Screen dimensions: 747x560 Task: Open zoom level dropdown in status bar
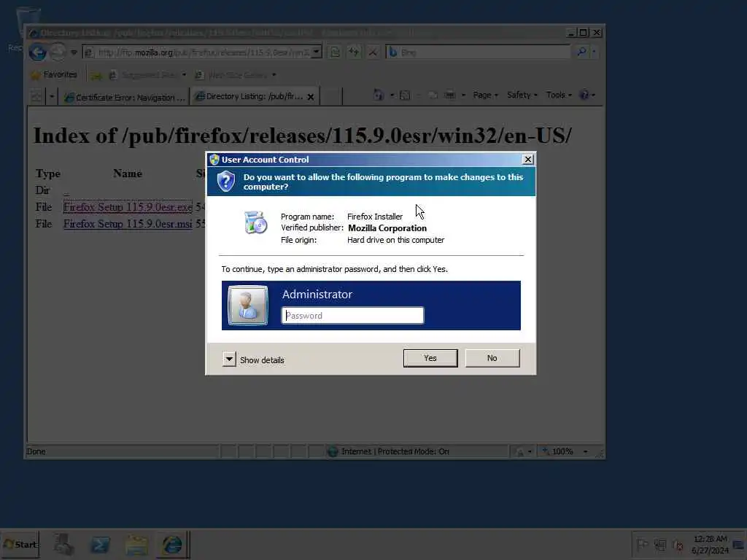[x=586, y=451]
